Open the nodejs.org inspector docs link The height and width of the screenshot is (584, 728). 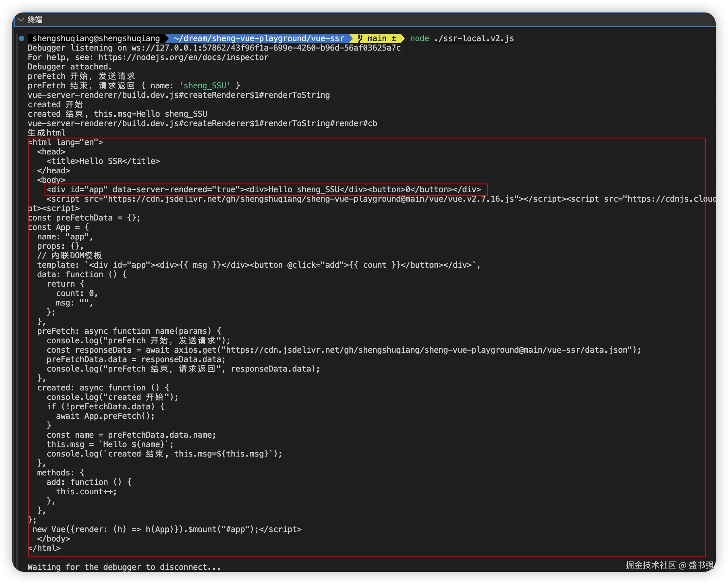pyautogui.click(x=184, y=57)
